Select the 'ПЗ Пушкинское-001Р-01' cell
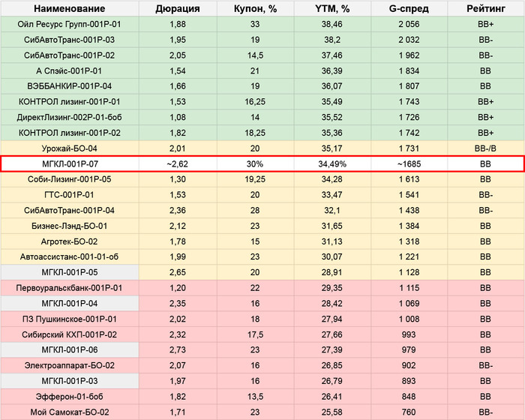 (70, 319)
